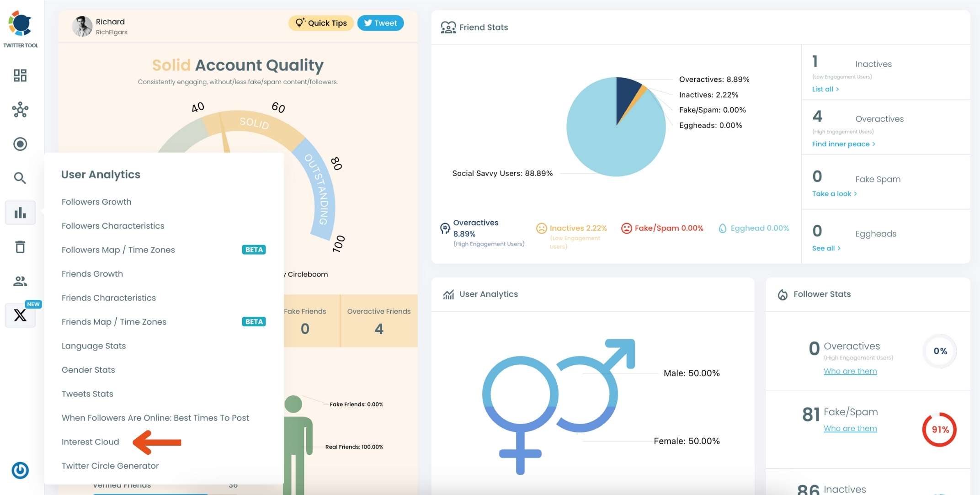Click the Quick Tips button
Viewport: 980px width, 495px height.
(321, 22)
